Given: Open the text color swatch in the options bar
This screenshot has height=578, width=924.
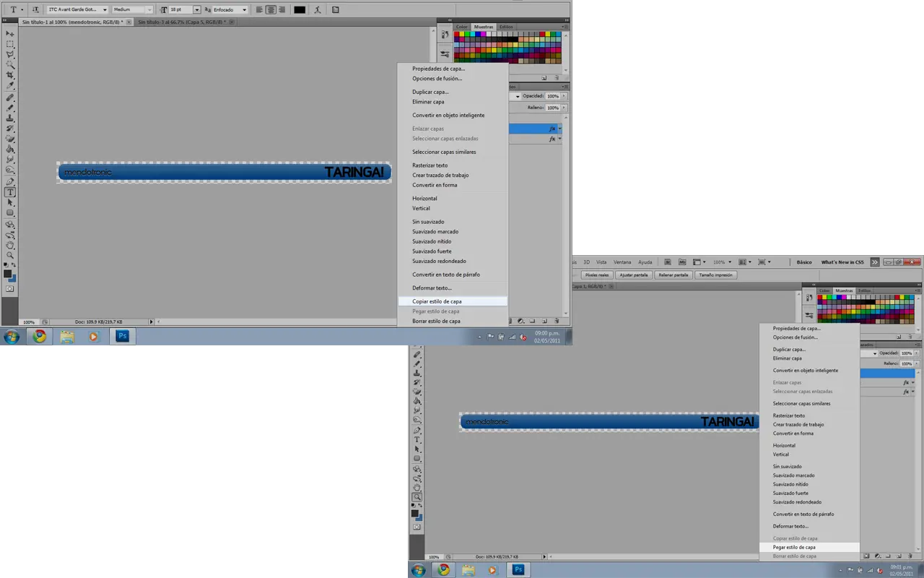Looking at the screenshot, I should [300, 10].
